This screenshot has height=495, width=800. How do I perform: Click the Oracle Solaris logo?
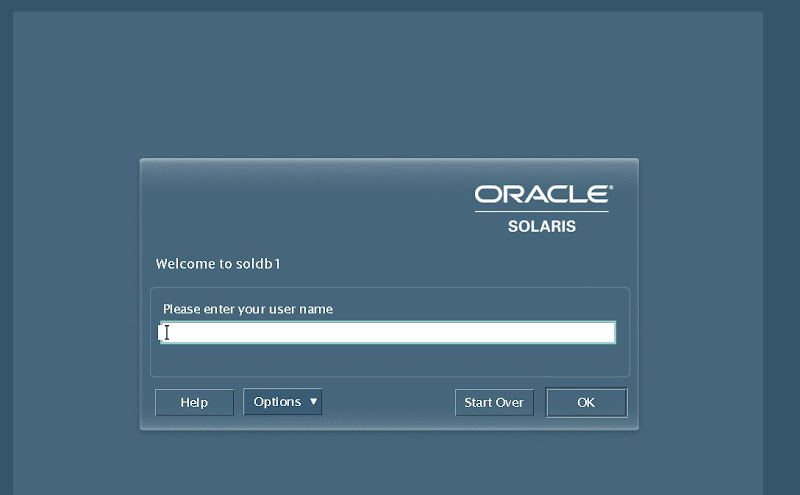pyautogui.click(x=543, y=209)
